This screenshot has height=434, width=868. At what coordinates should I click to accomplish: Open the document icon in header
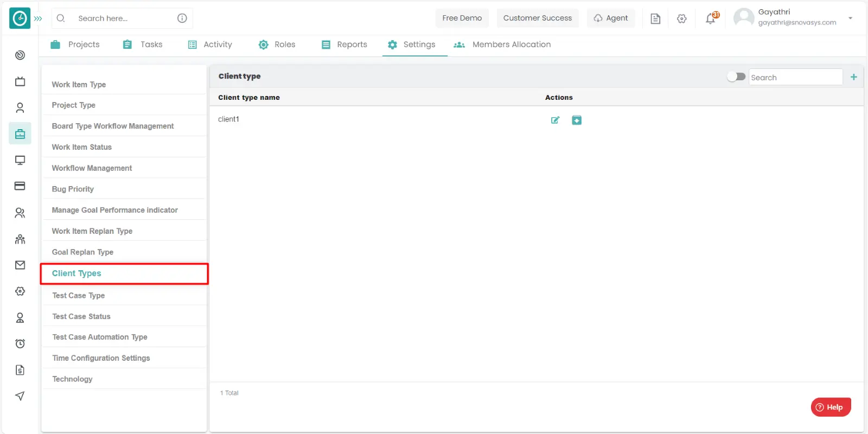click(x=655, y=18)
